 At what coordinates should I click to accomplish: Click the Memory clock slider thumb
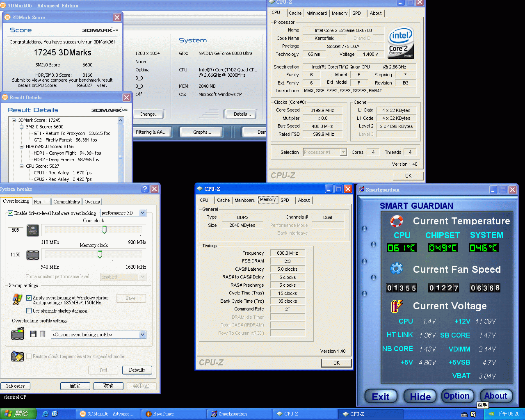pyautogui.click(x=100, y=254)
